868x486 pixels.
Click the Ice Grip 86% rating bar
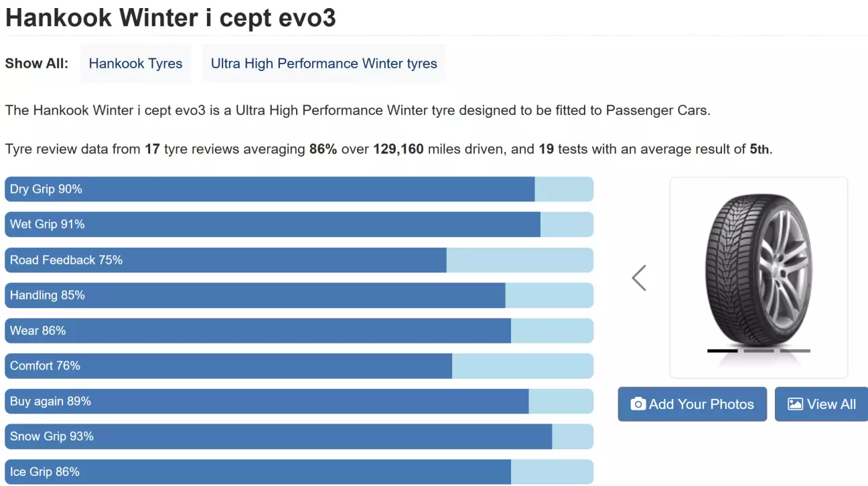click(299, 472)
